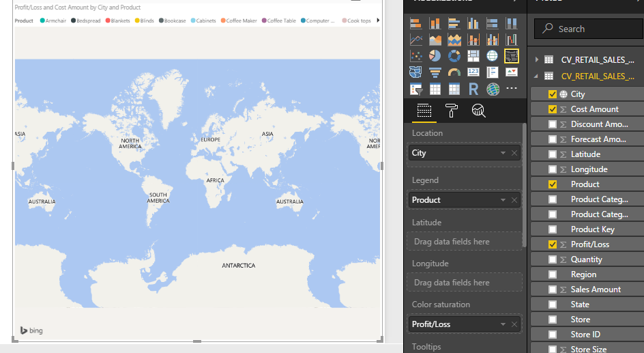Select the 100% Stacked column chart icon

(512, 24)
